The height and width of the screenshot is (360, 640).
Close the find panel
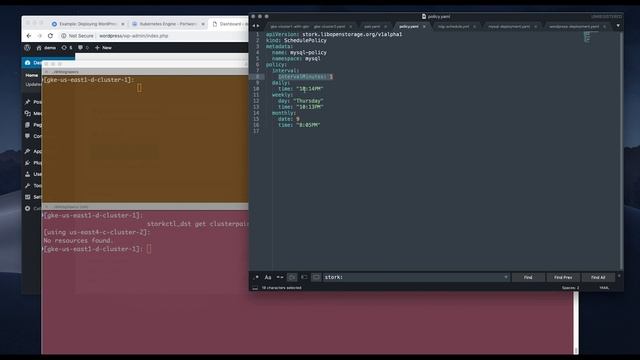619,276
